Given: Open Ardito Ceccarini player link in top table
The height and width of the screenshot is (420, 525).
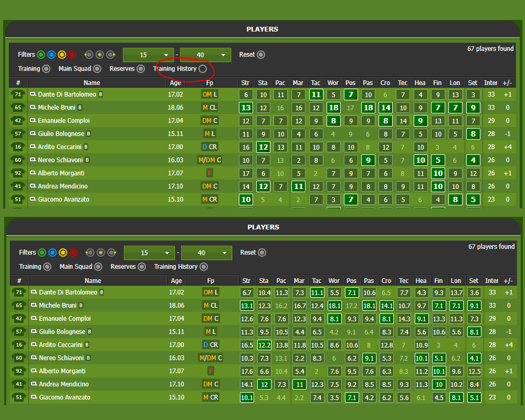Looking at the screenshot, I should pos(59,147).
